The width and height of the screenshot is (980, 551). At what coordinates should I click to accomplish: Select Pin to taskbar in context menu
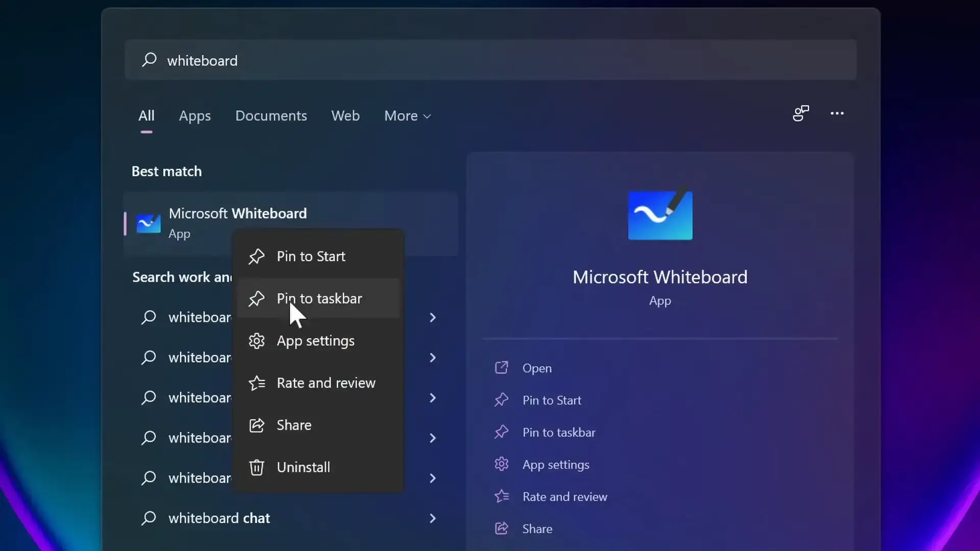pos(319,298)
